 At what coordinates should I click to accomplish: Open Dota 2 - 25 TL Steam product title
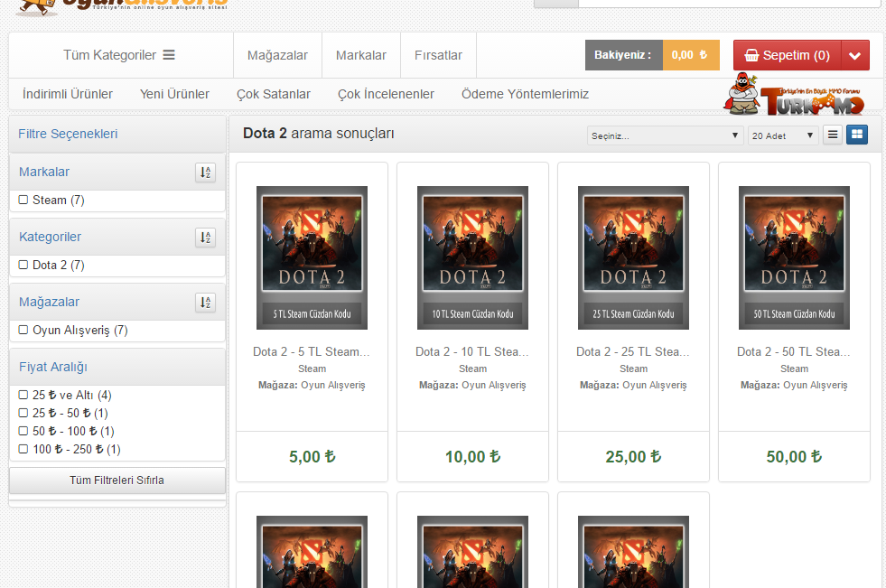pos(633,351)
